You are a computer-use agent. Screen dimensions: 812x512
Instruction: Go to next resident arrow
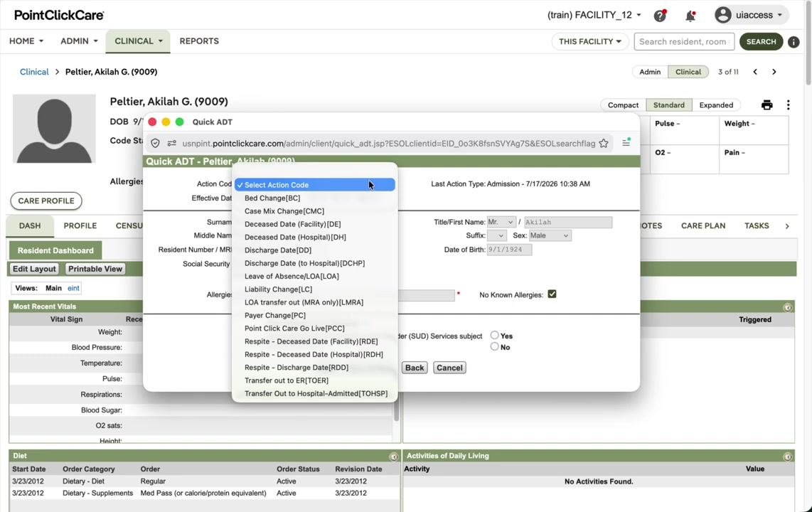[x=774, y=72]
